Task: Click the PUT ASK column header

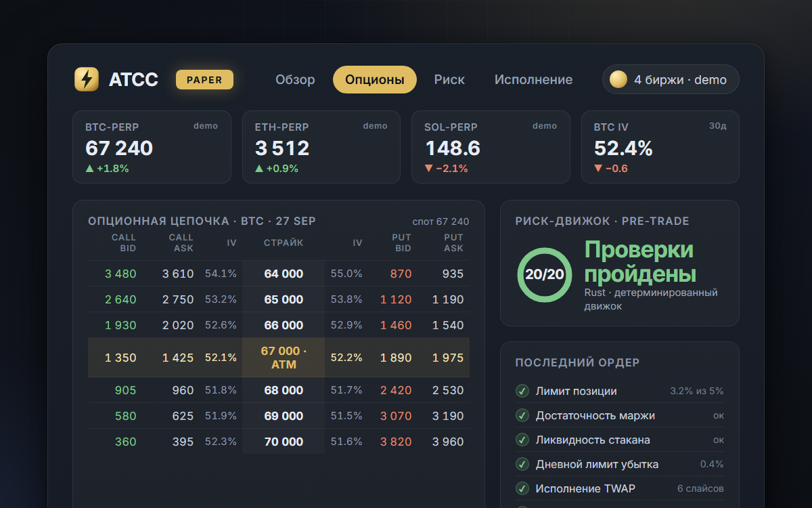Action: 453,243
